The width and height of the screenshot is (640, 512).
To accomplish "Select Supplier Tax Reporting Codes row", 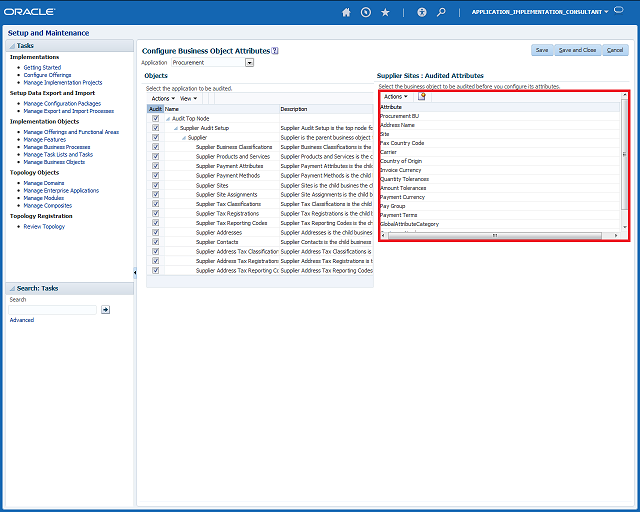I will pos(260,223).
